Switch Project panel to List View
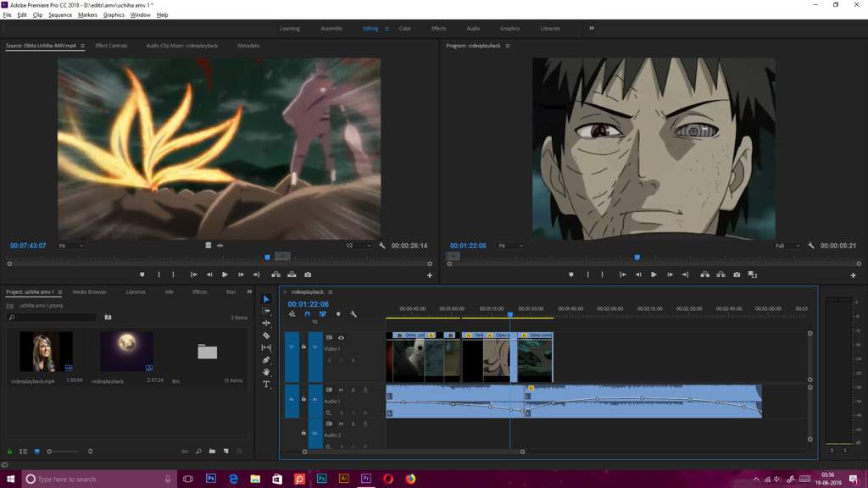 [x=23, y=452]
